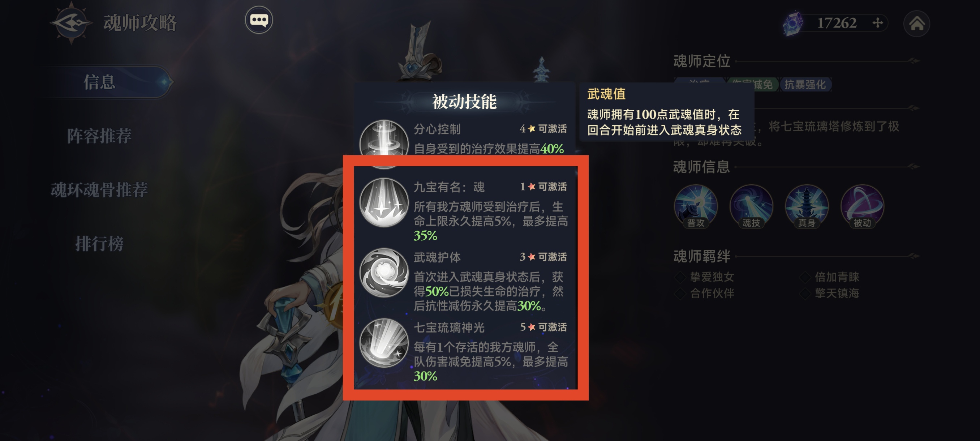Viewport: 980px width, 441px height.
Task: Open the chat bubble icon
Action: 259,20
